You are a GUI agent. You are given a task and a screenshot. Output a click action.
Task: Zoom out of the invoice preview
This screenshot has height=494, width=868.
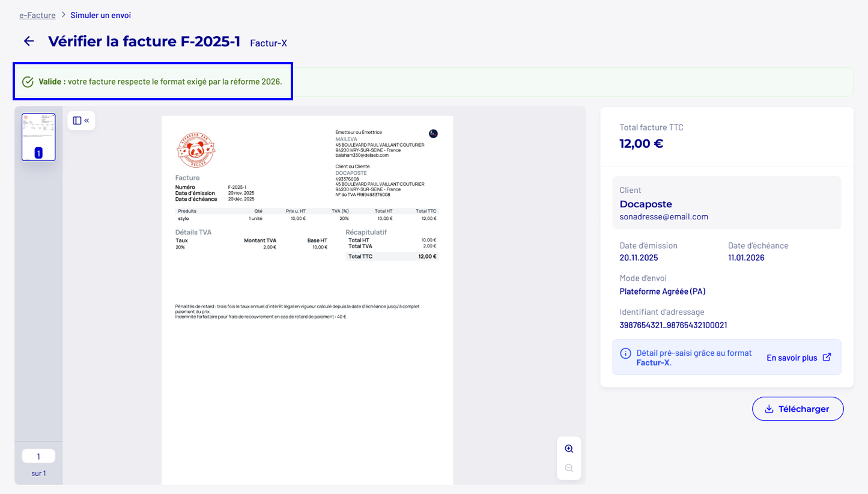point(569,468)
